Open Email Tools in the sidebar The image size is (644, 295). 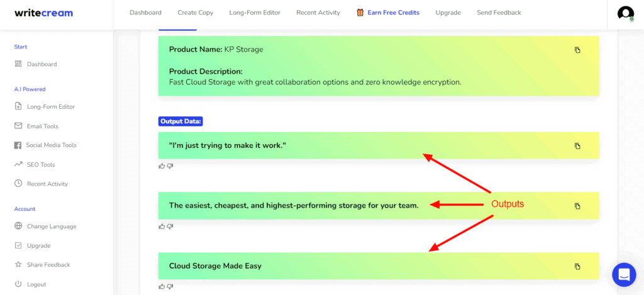42,126
